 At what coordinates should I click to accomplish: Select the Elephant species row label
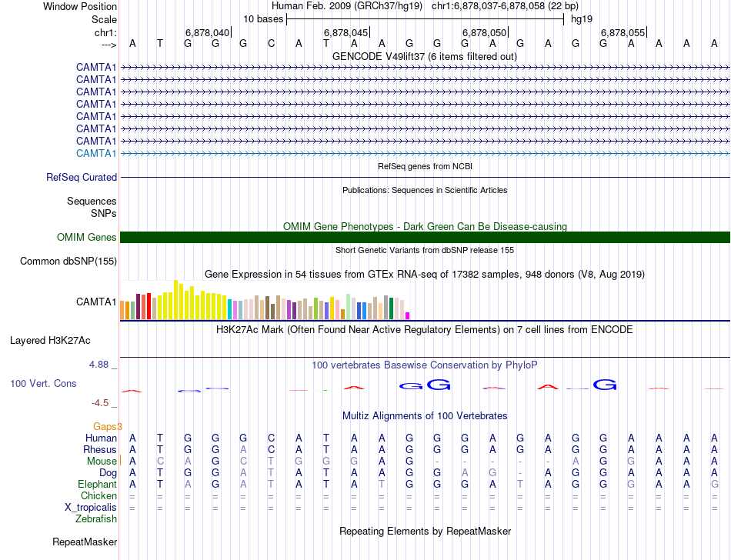[x=97, y=484]
